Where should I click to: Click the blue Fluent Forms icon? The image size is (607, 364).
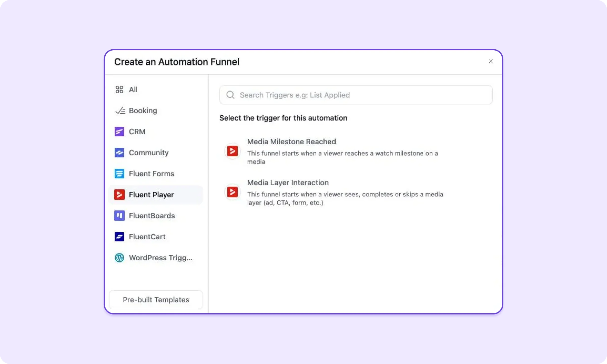tap(119, 173)
